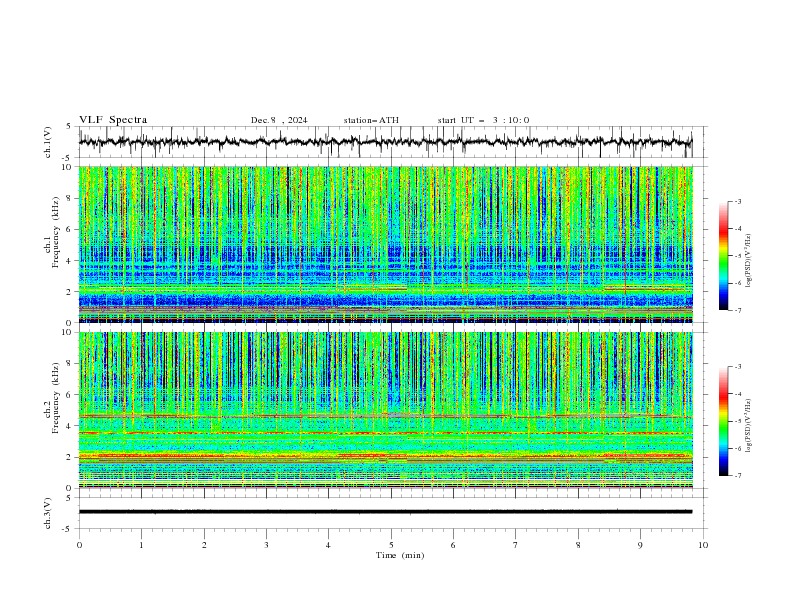Viewport: 792px width, 612px height.
Task: Click ch.2 spectrogram frequency tick "4"
Action: coord(71,426)
